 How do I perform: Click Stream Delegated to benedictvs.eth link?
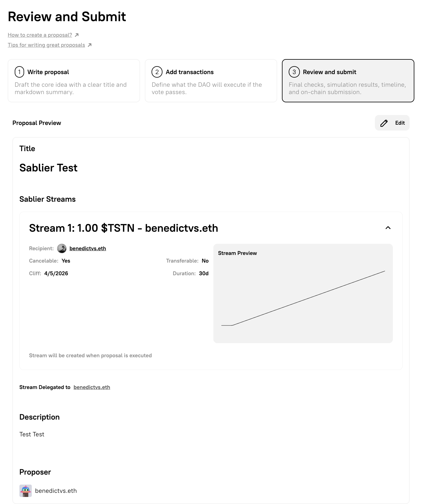click(92, 387)
